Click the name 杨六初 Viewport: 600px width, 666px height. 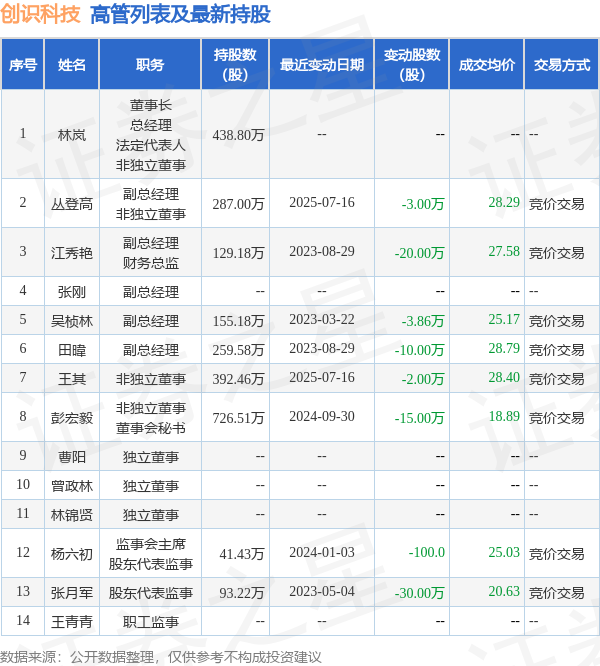pos(72,553)
